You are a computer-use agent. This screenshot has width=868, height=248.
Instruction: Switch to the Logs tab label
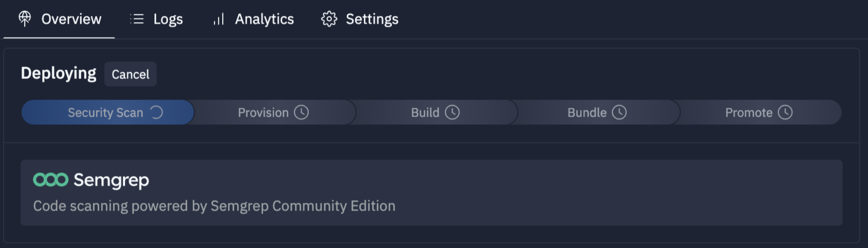(x=168, y=19)
